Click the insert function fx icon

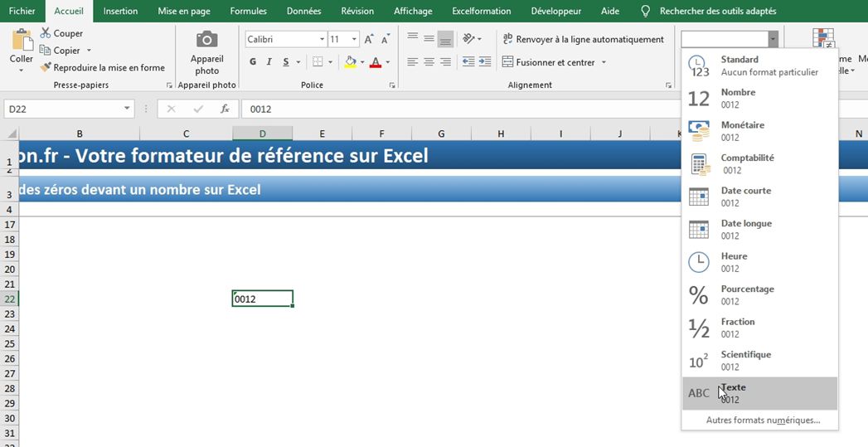tap(225, 109)
